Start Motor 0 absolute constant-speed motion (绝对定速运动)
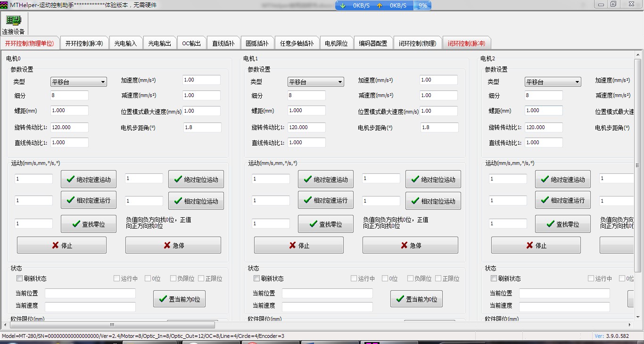The image size is (644, 344). pyautogui.click(x=89, y=179)
